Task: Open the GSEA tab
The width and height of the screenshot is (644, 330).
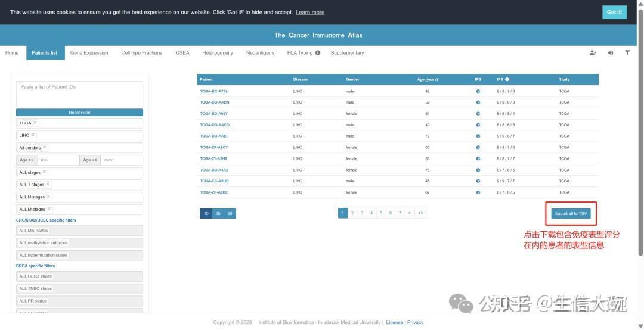Action: click(182, 52)
